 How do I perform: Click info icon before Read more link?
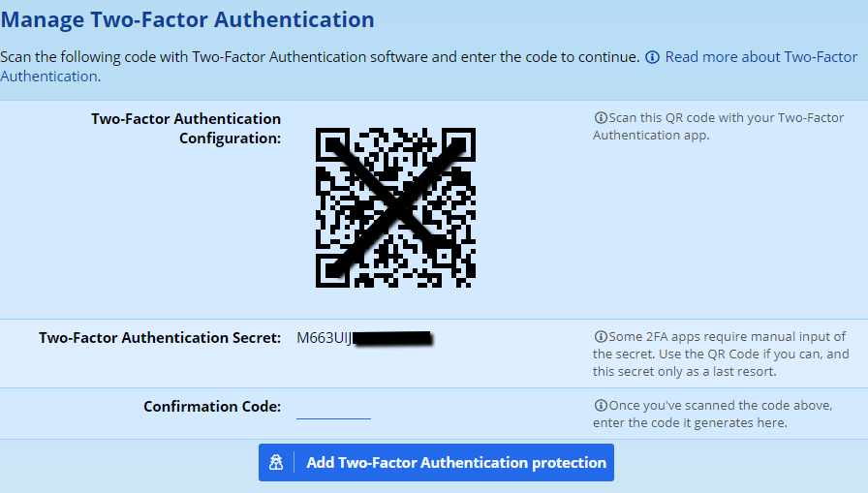(x=653, y=57)
